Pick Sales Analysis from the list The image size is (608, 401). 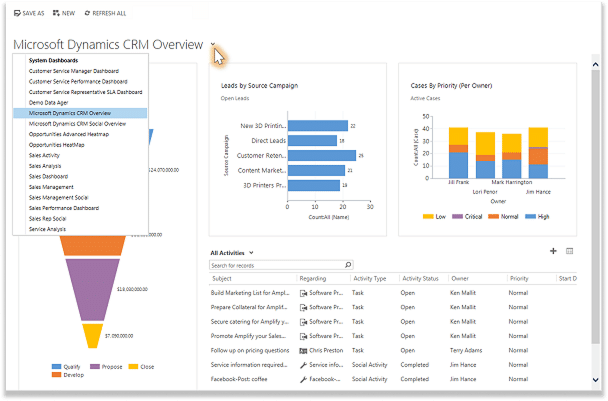(45, 166)
